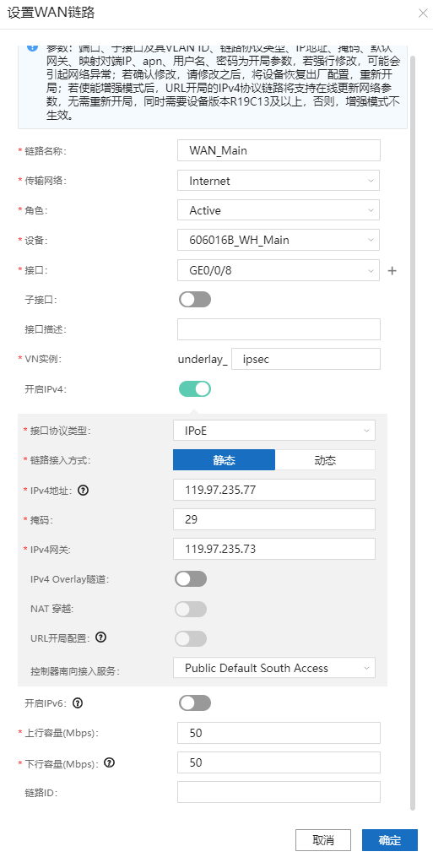Click help icon next to URL开局配置

pyautogui.click(x=100, y=637)
